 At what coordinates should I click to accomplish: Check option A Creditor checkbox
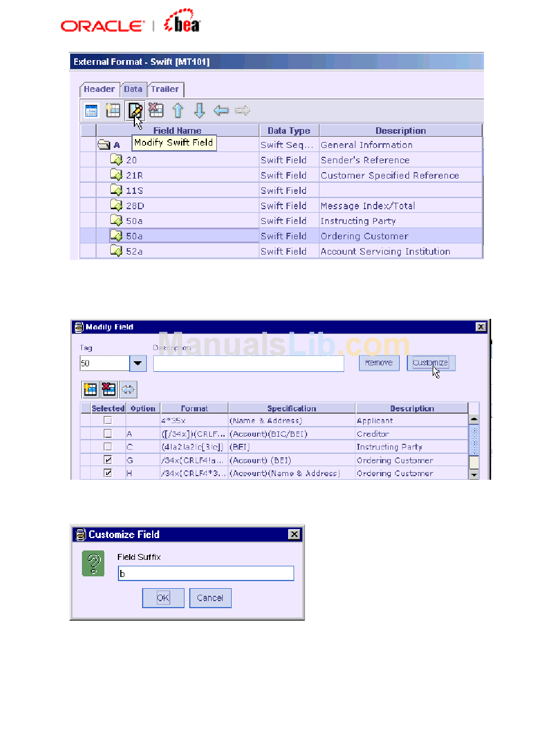click(x=108, y=434)
